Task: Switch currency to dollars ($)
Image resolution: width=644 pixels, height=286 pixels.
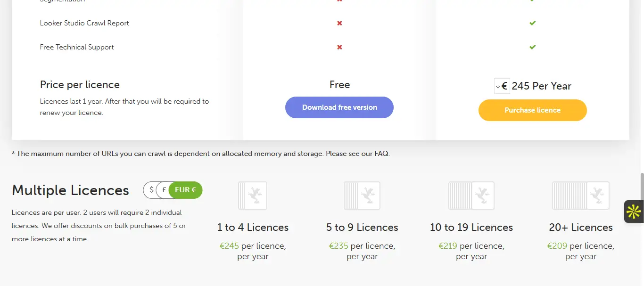Action: pos(151,190)
